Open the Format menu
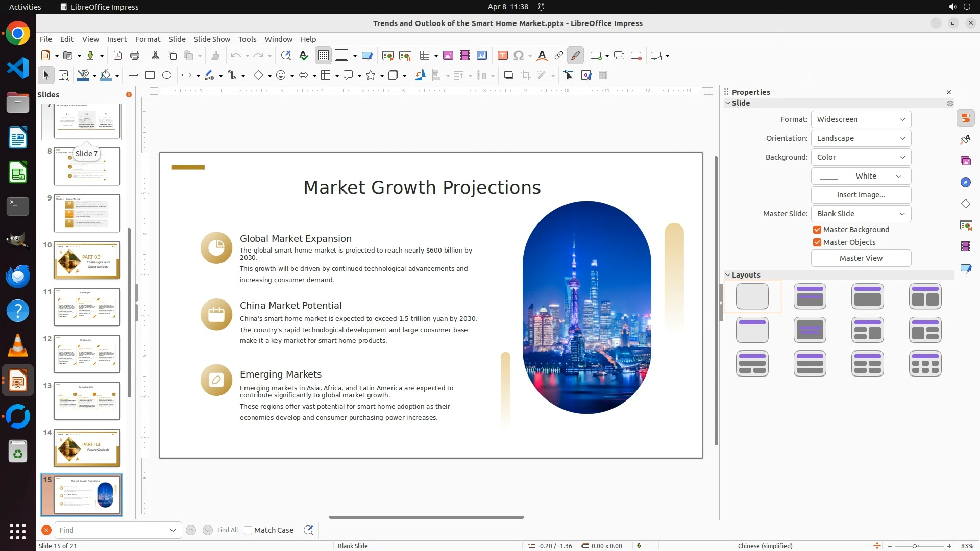Viewport: 980px width, 551px height. coord(148,39)
